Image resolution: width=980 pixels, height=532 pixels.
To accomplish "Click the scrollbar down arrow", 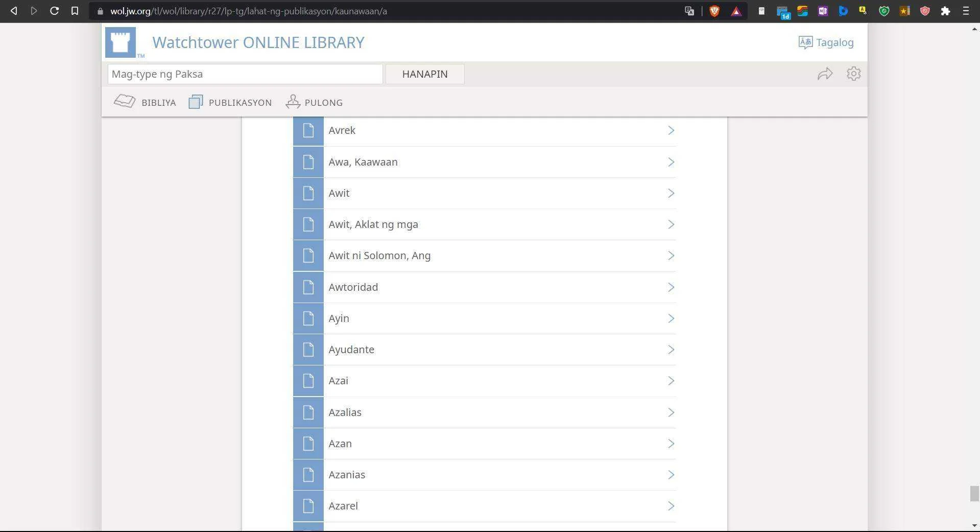I will coord(974,525).
